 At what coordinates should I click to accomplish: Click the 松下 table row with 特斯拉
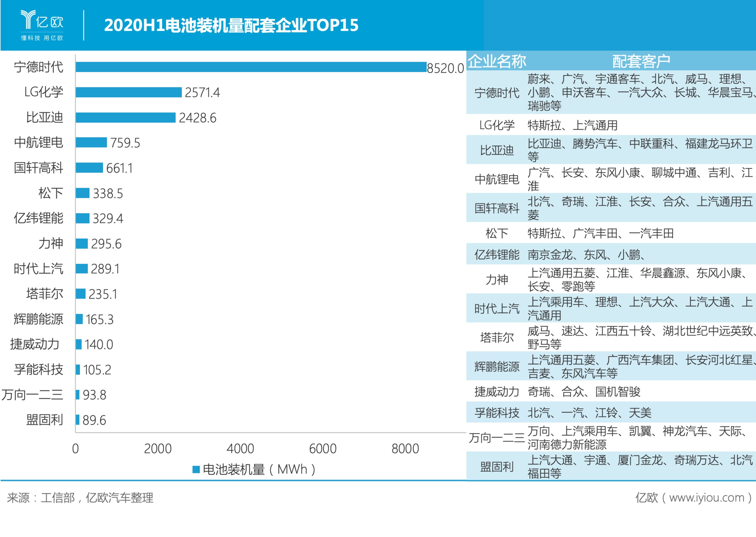[611, 233]
